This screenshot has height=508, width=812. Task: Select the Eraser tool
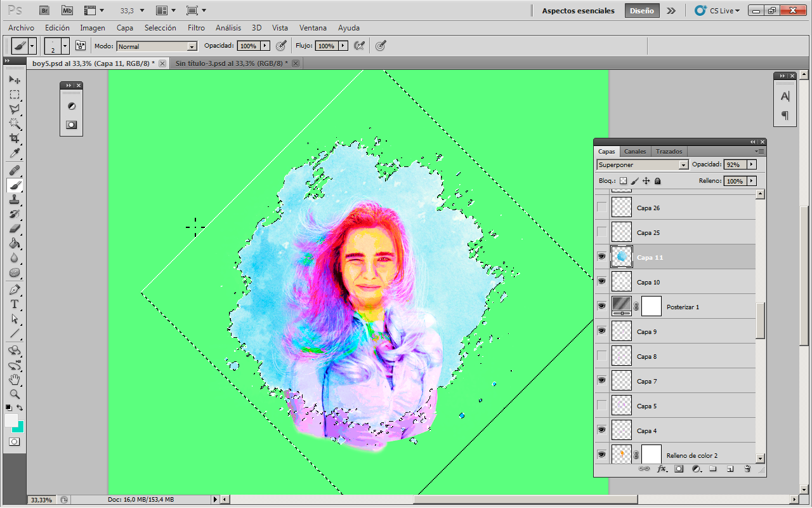coord(14,229)
